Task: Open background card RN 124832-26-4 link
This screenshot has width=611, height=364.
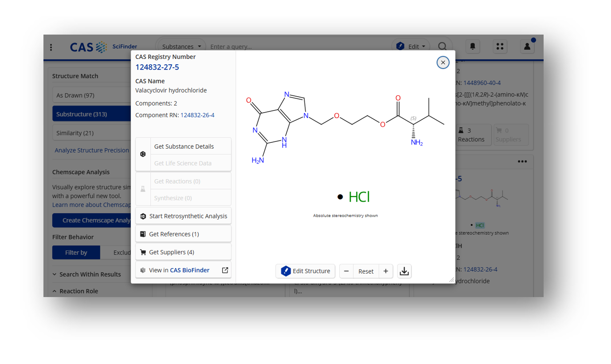Action: click(480, 269)
